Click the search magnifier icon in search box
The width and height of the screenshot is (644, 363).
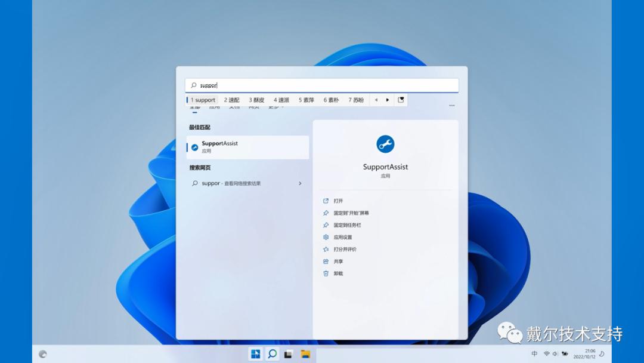(x=193, y=85)
